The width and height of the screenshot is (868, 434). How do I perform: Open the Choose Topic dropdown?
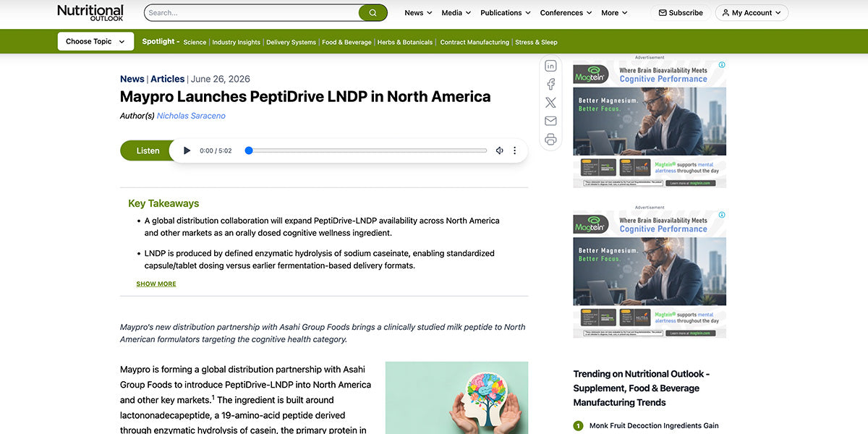tap(95, 41)
